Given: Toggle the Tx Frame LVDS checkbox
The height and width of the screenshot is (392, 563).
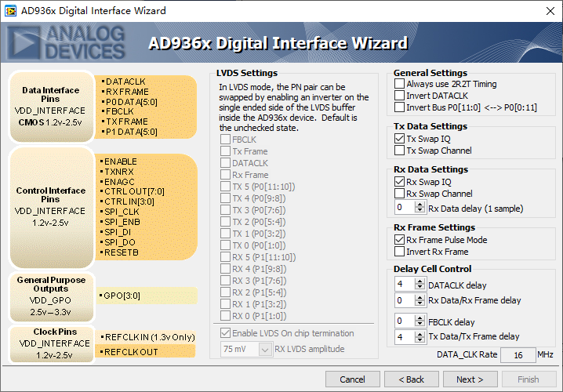Looking at the screenshot, I should [225, 151].
